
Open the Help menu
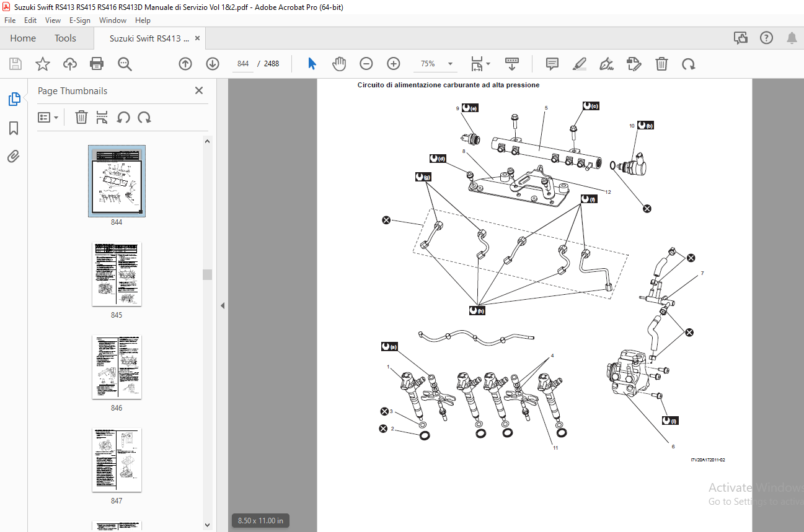click(143, 20)
